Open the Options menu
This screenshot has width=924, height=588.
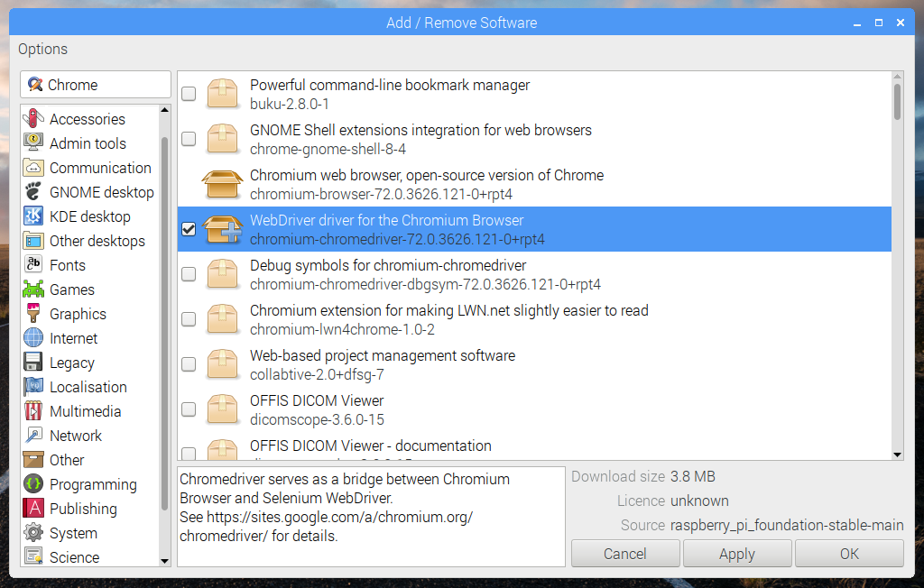click(42, 49)
